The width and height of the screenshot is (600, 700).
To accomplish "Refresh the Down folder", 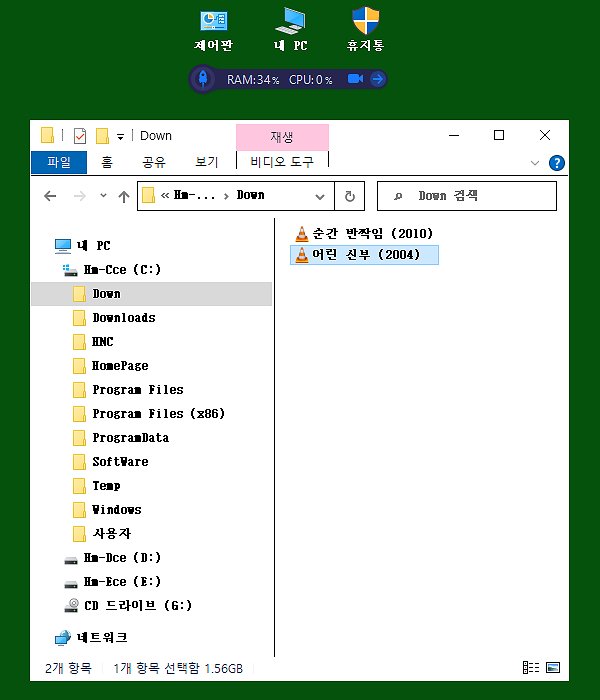I will click(350, 196).
